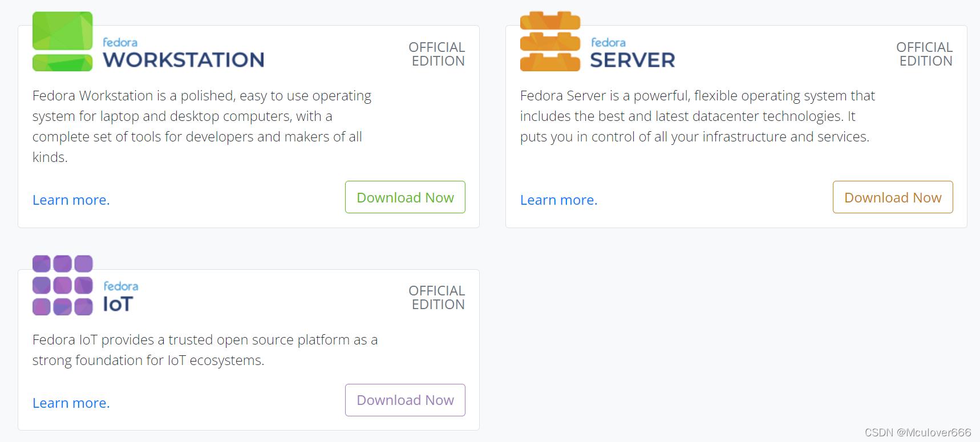Open Learn more link for Server

click(x=559, y=200)
